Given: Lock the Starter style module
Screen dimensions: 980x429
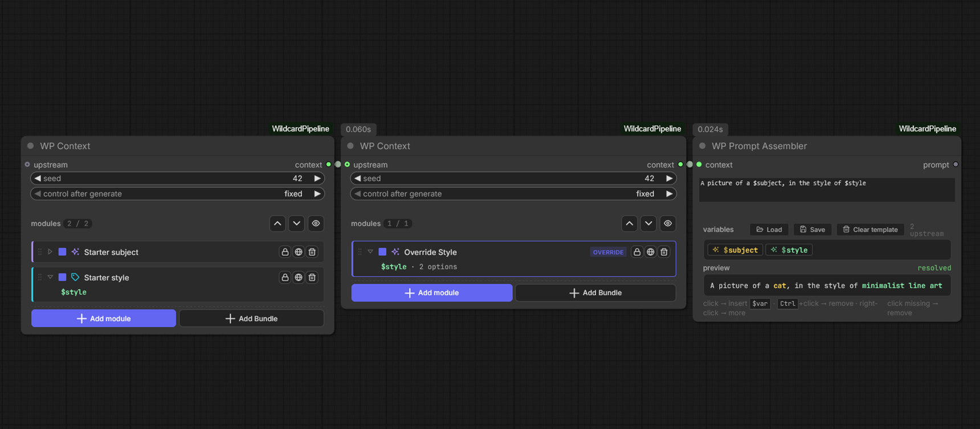Looking at the screenshot, I should 285,277.
